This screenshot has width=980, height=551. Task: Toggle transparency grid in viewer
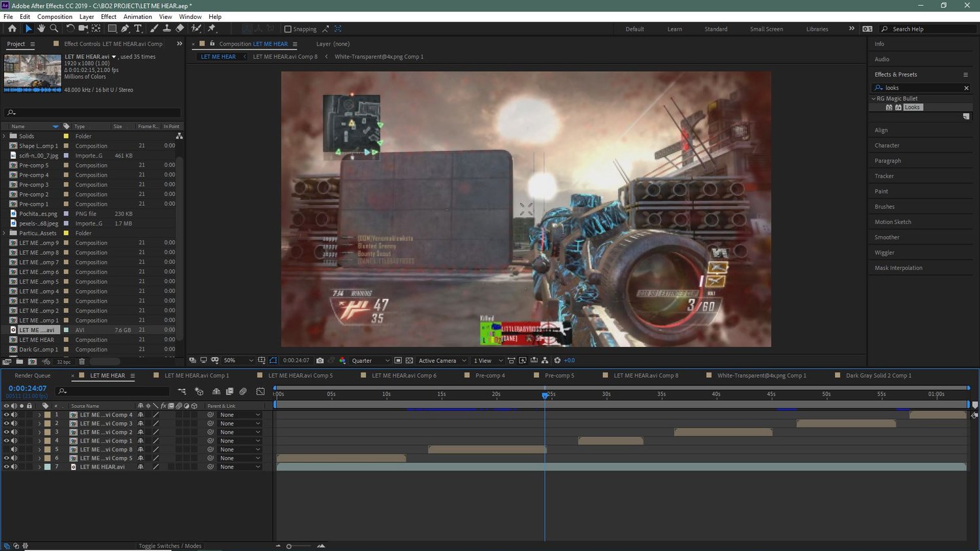(409, 361)
